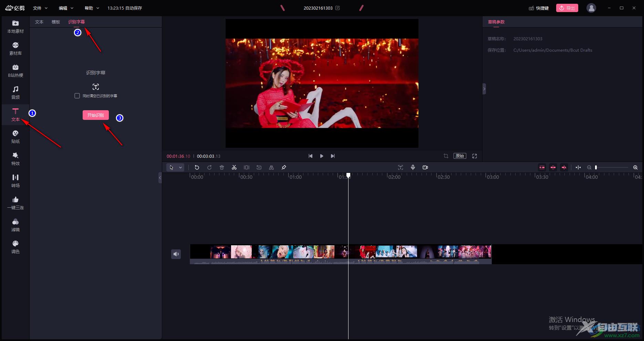Toggle 原始 original ratio preview
This screenshot has width=644, height=341.
(x=460, y=156)
